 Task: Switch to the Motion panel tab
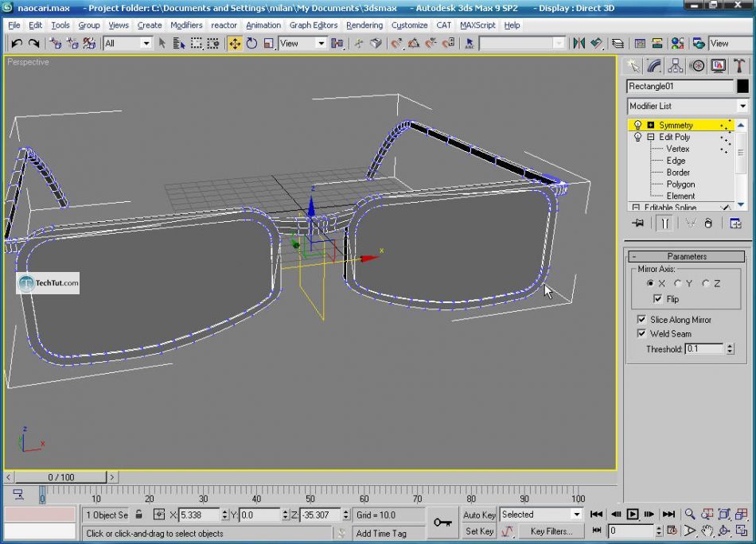pyautogui.click(x=697, y=65)
